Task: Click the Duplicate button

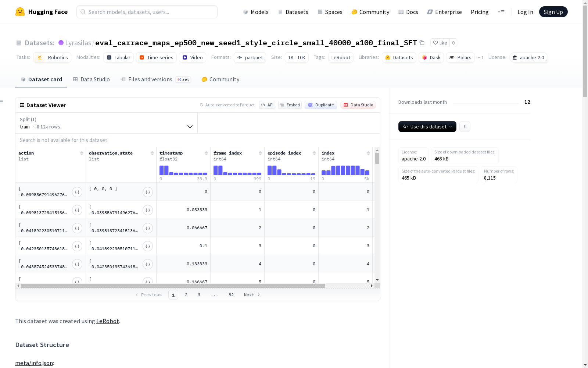Action: coord(321,105)
